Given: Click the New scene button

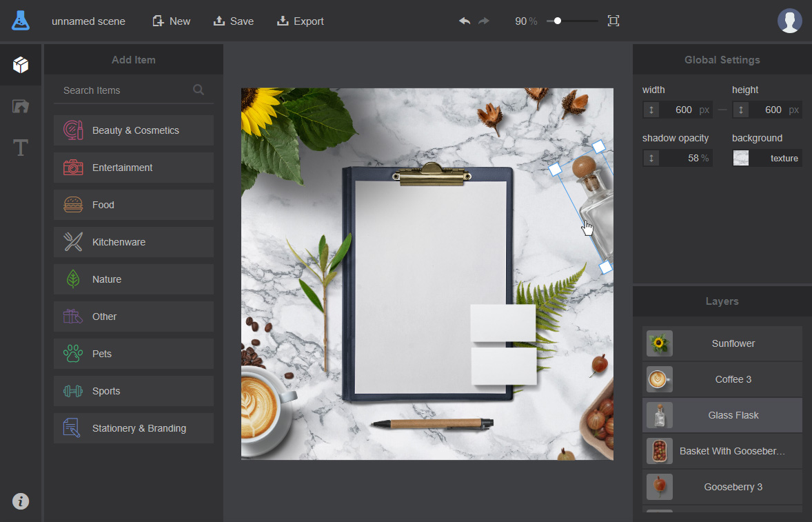Looking at the screenshot, I should (x=171, y=21).
